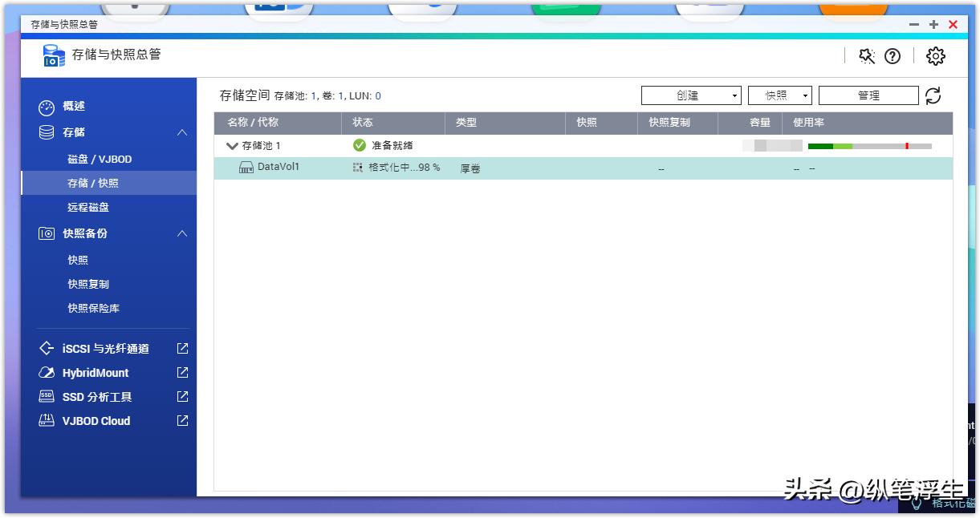Open the 快照 dropdown button

point(780,95)
